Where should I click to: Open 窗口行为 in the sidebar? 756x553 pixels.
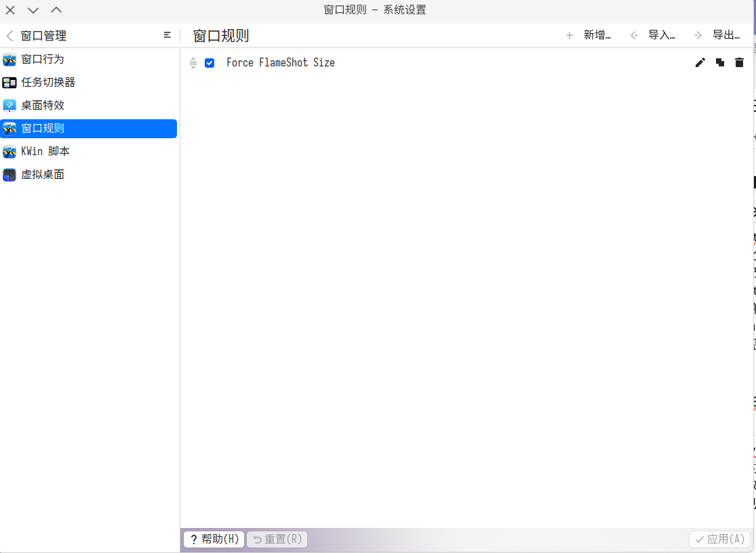point(43,60)
